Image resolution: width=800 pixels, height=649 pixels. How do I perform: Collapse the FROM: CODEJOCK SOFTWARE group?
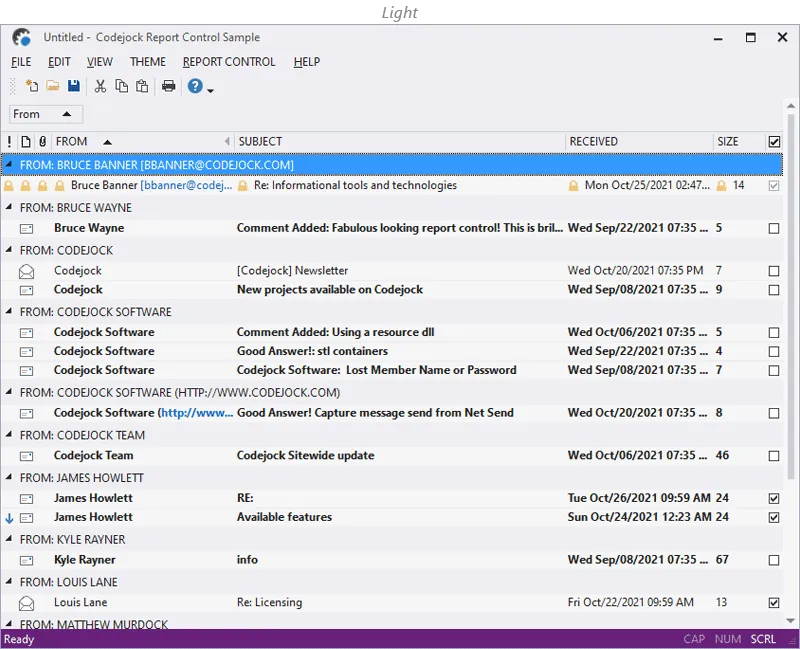[x=9, y=311]
